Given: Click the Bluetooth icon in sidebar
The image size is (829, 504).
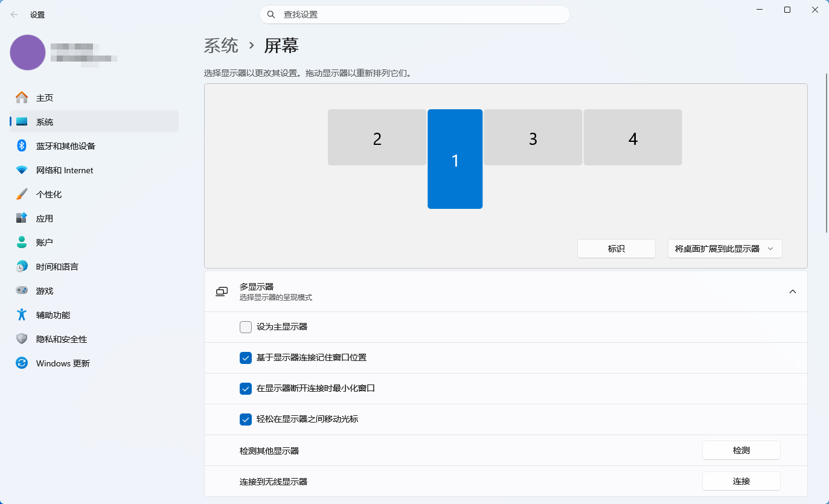Looking at the screenshot, I should pyautogui.click(x=22, y=145).
